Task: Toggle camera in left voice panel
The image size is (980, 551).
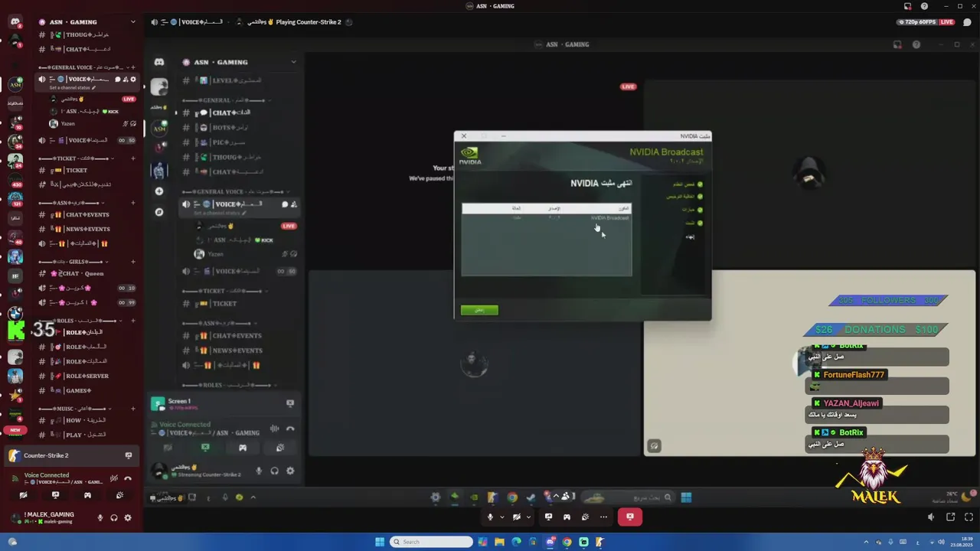Action: click(23, 495)
